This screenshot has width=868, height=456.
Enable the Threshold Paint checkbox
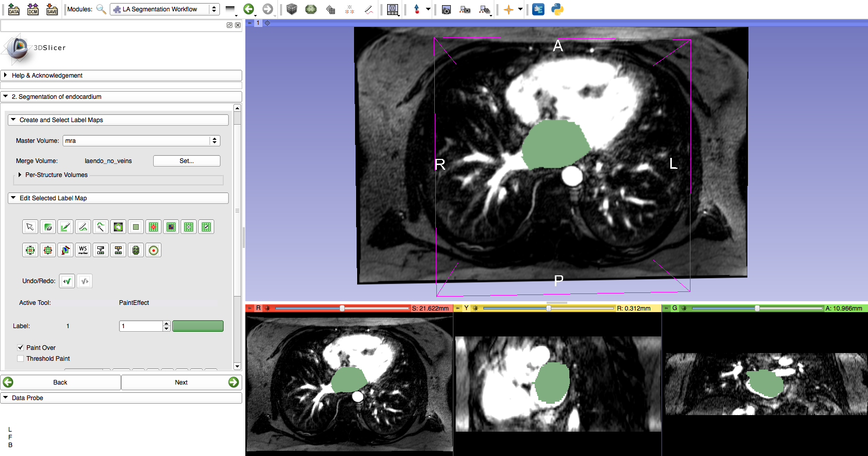(x=21, y=359)
